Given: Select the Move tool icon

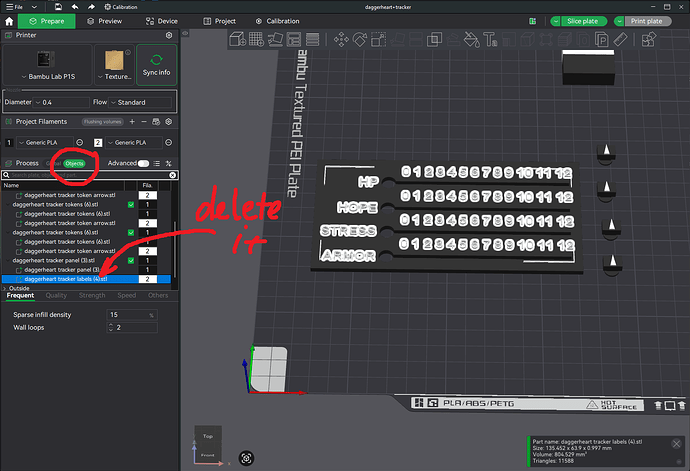Looking at the screenshot, I should tap(341, 40).
